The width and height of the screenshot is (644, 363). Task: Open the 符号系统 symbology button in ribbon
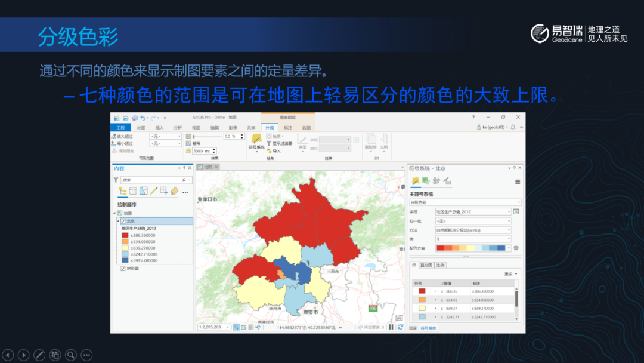click(x=256, y=142)
